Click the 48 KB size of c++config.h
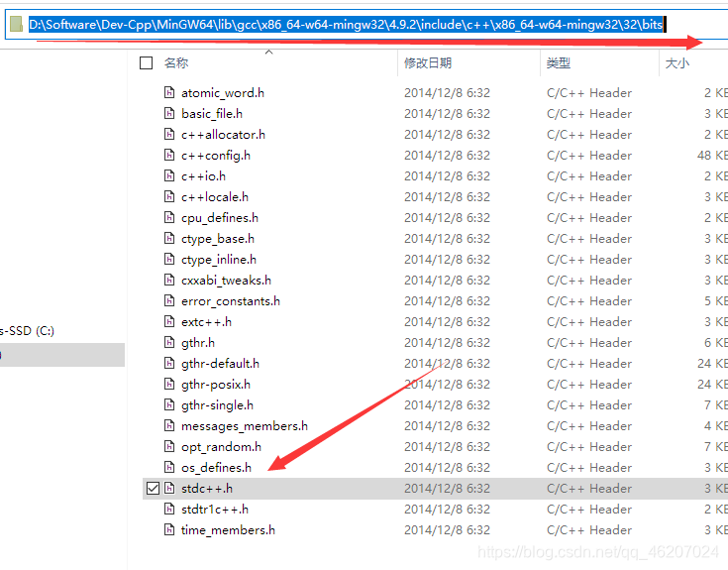 point(712,156)
